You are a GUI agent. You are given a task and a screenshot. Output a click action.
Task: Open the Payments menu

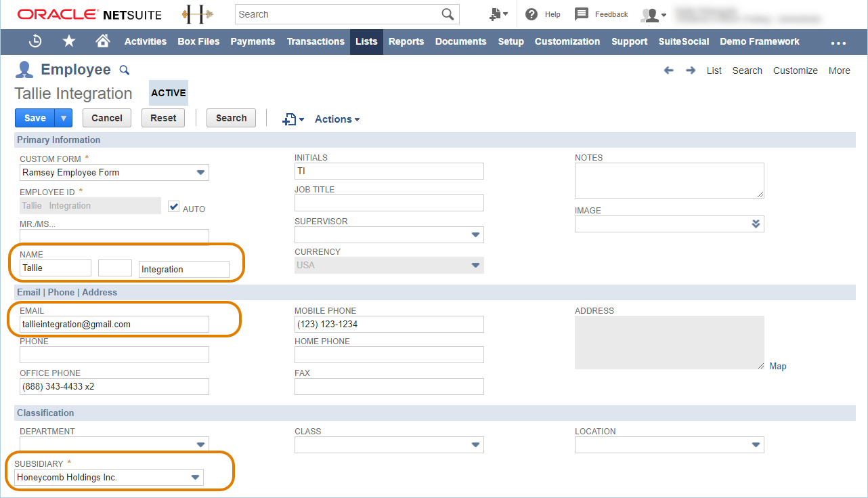coord(253,41)
